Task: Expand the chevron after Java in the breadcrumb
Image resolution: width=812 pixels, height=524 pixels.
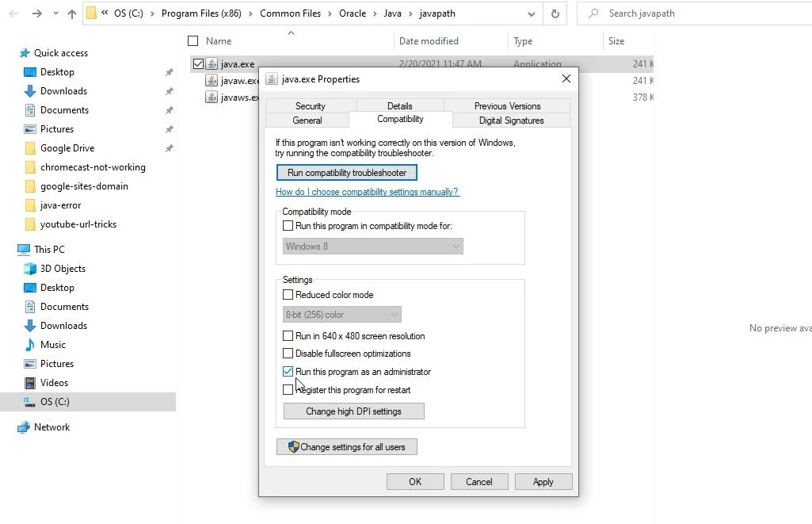Action: click(x=411, y=13)
